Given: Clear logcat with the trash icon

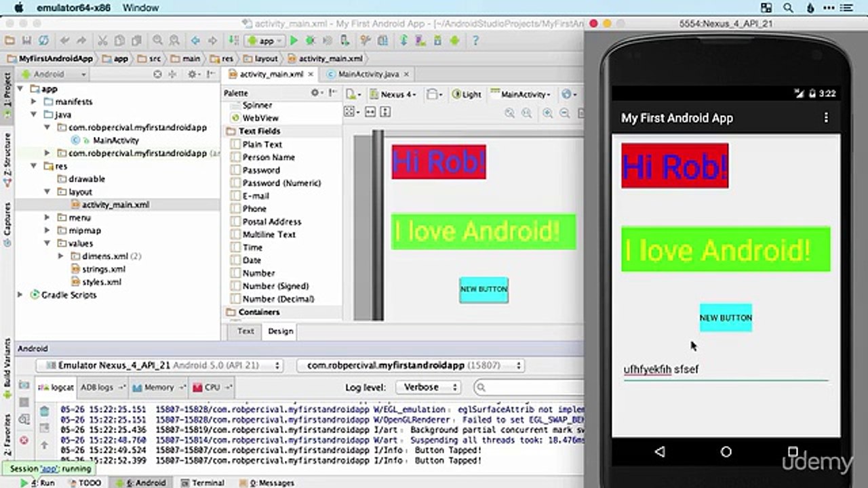Looking at the screenshot, I should pos(44,411).
